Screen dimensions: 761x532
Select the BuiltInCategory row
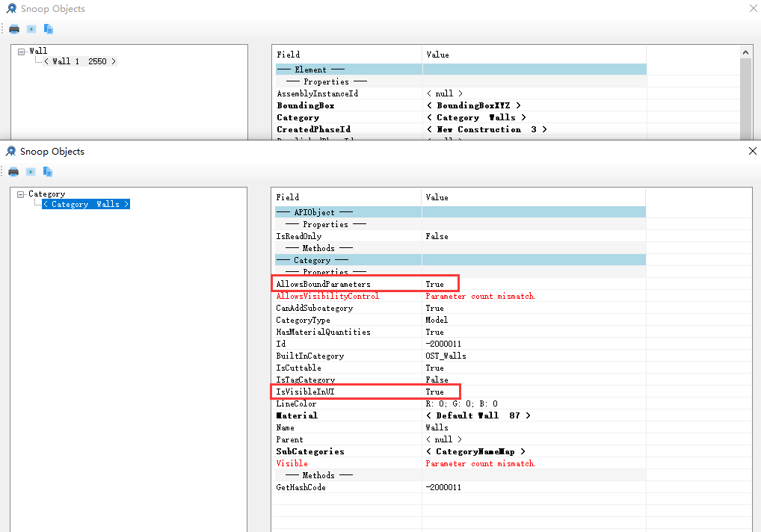click(460, 356)
